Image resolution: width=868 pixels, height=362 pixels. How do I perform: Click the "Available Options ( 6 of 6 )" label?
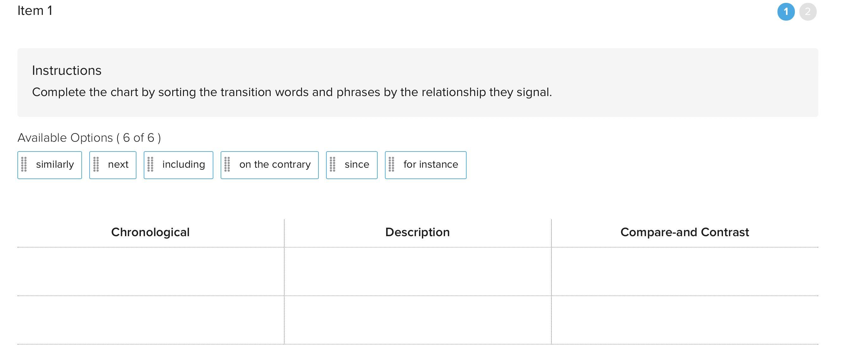coord(89,138)
